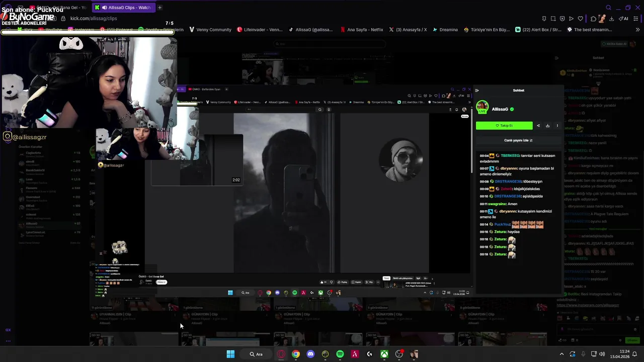Image resolution: width=644 pixels, height=362 pixels.
Task: Show hidden system tray icons chevron
Action: (561, 354)
